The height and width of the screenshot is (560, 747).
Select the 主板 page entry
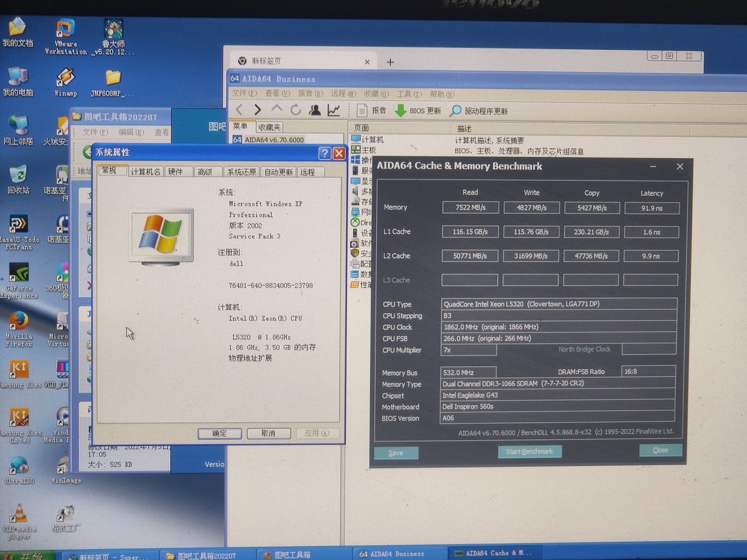tap(364, 150)
